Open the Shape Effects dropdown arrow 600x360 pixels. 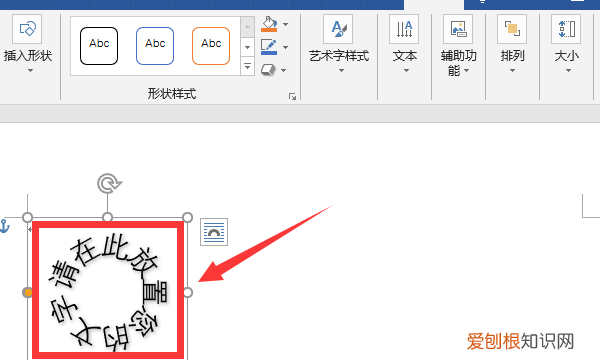tap(284, 70)
